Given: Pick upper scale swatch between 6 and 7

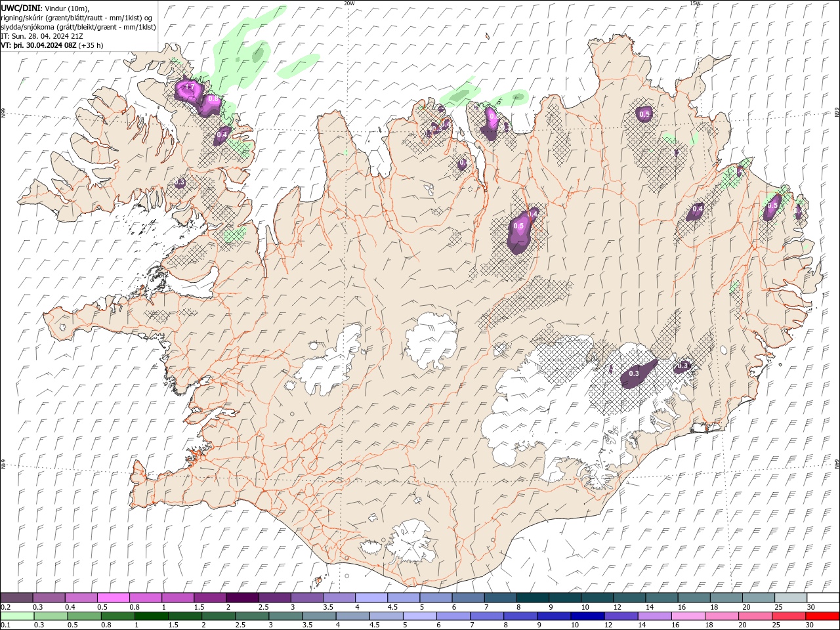Looking at the screenshot, I should pos(468,597).
